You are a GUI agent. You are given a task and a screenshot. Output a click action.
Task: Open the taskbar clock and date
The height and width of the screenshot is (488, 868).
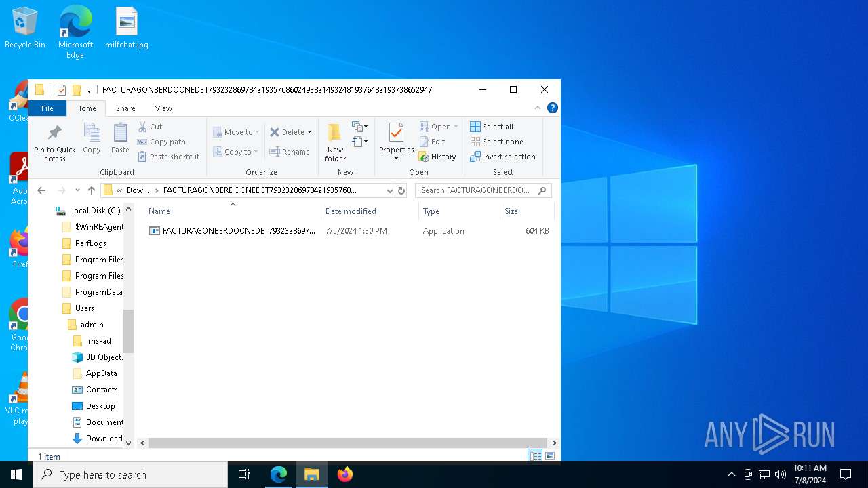(810, 474)
